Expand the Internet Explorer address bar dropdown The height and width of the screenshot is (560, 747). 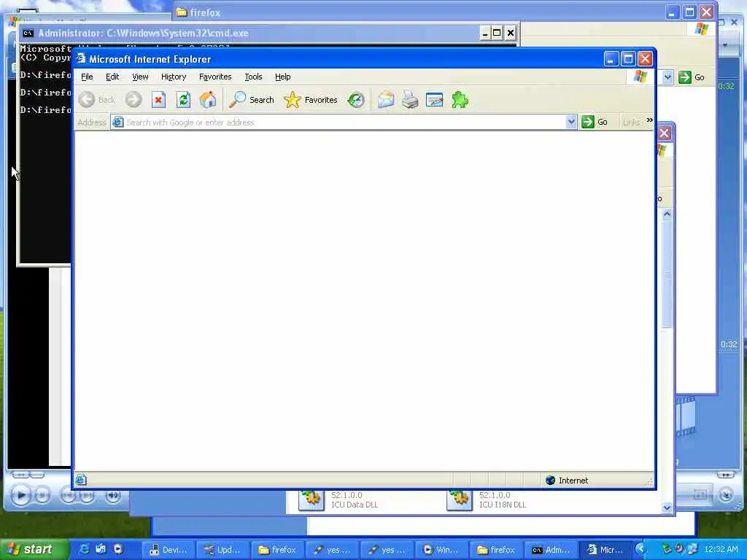[x=571, y=122]
